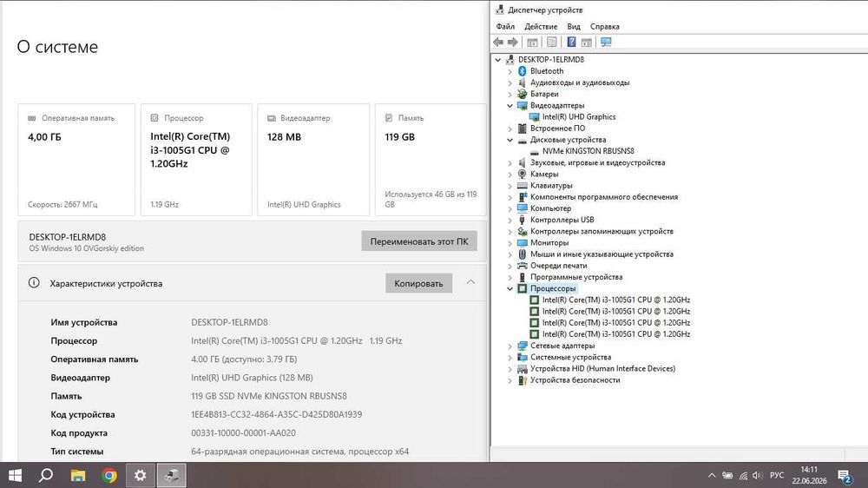Viewport: 868px width, 488px height.
Task: Collapse the Характеристики устройства section chevron
Action: pyautogui.click(x=470, y=282)
